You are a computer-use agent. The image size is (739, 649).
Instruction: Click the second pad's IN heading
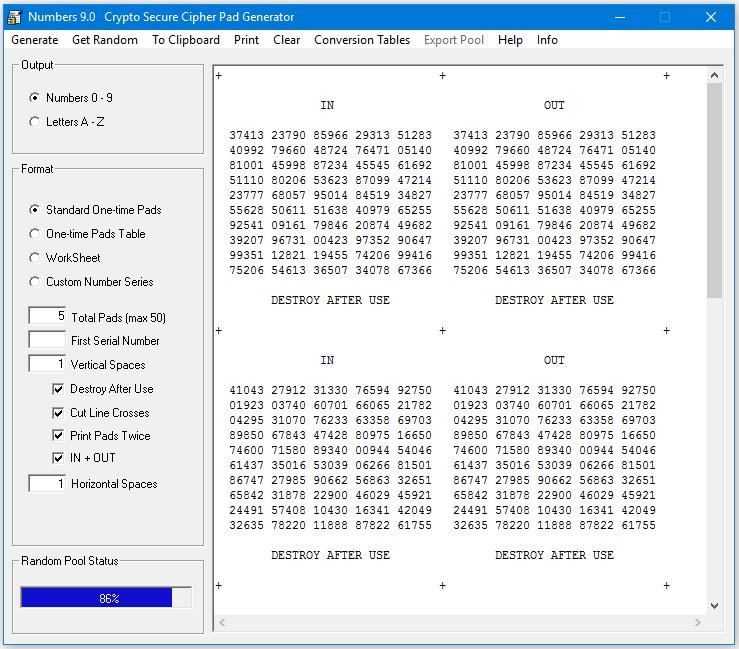point(327,360)
